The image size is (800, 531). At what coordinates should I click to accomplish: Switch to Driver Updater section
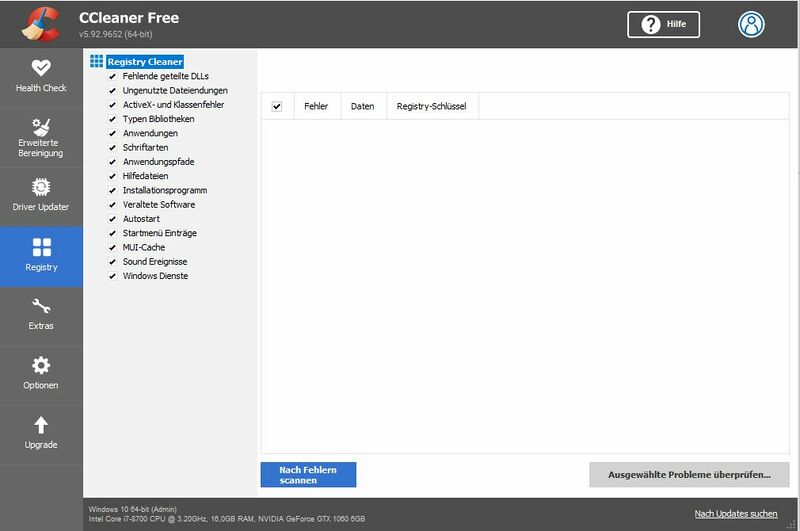click(41, 197)
